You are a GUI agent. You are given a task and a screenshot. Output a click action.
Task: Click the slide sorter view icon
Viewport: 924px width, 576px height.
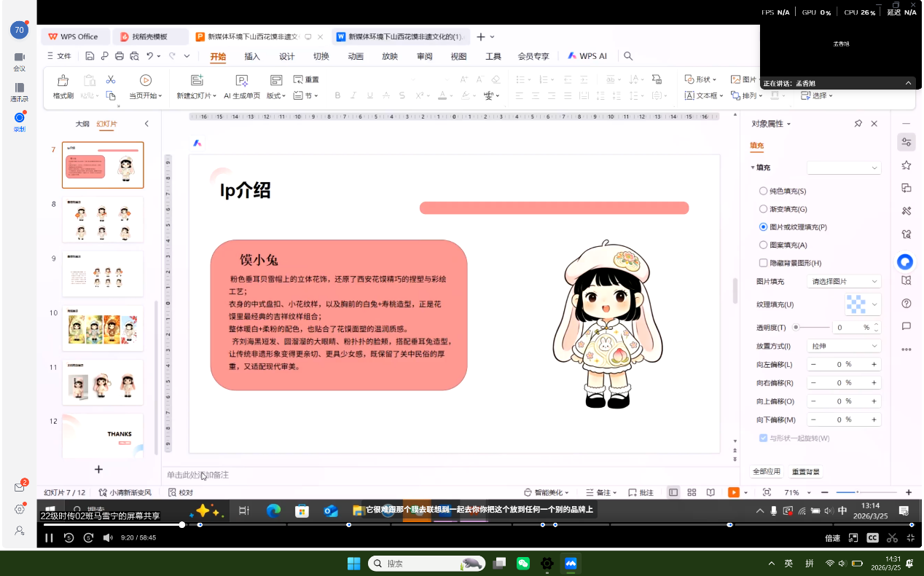(x=692, y=493)
